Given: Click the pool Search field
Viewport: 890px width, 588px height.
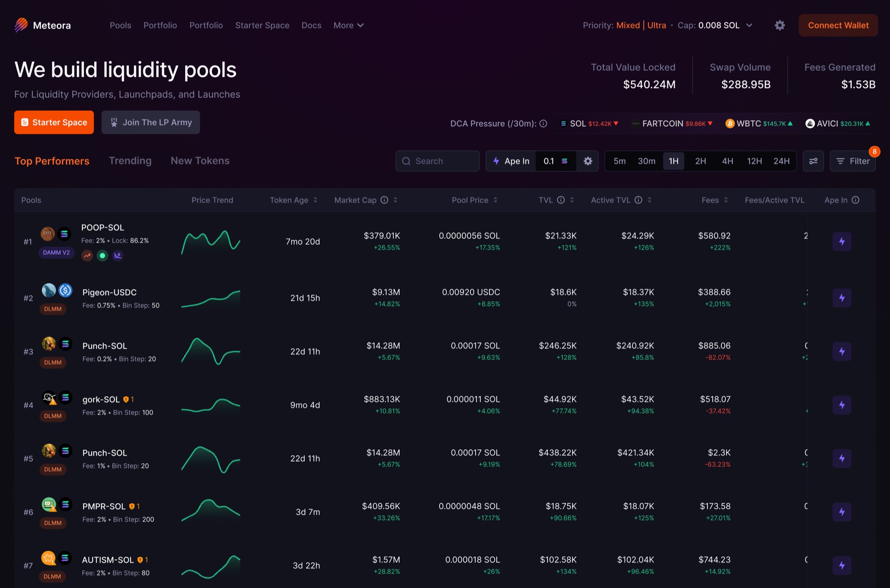Looking at the screenshot, I should coord(437,161).
